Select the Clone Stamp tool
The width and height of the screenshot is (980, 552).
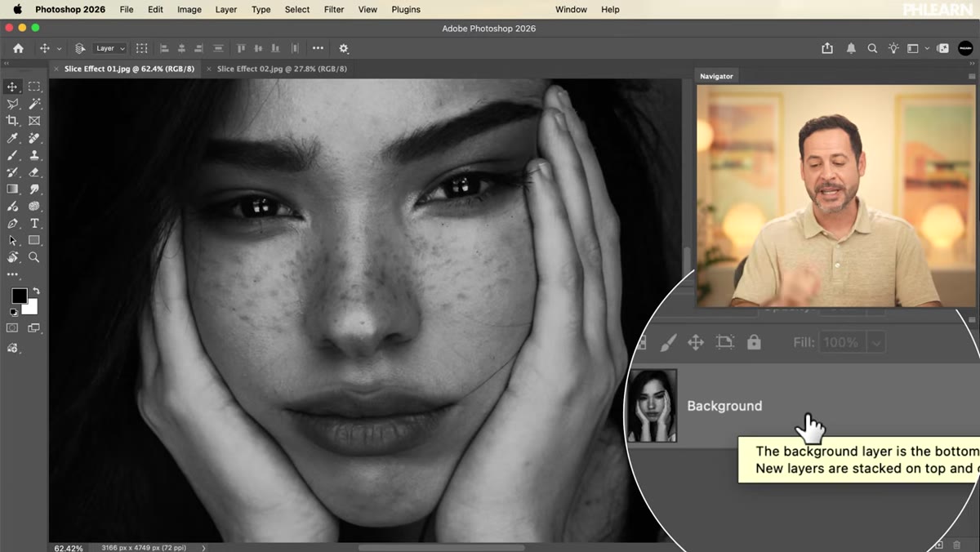(x=34, y=155)
